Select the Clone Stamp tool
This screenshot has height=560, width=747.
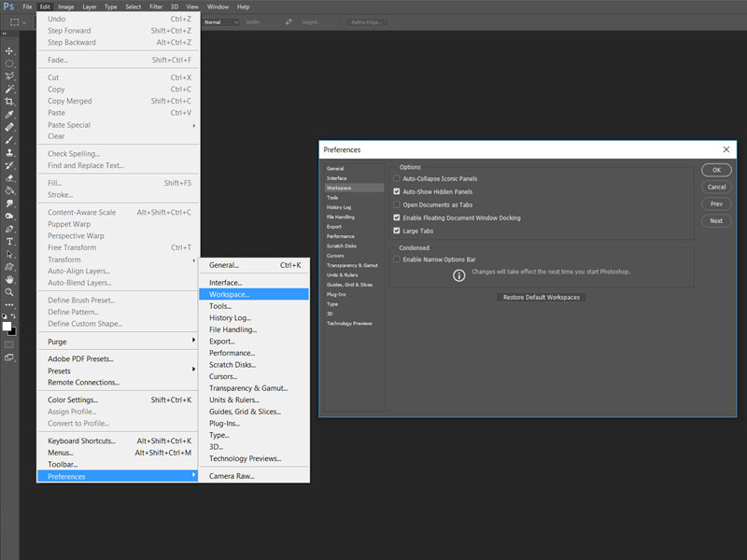click(x=9, y=152)
